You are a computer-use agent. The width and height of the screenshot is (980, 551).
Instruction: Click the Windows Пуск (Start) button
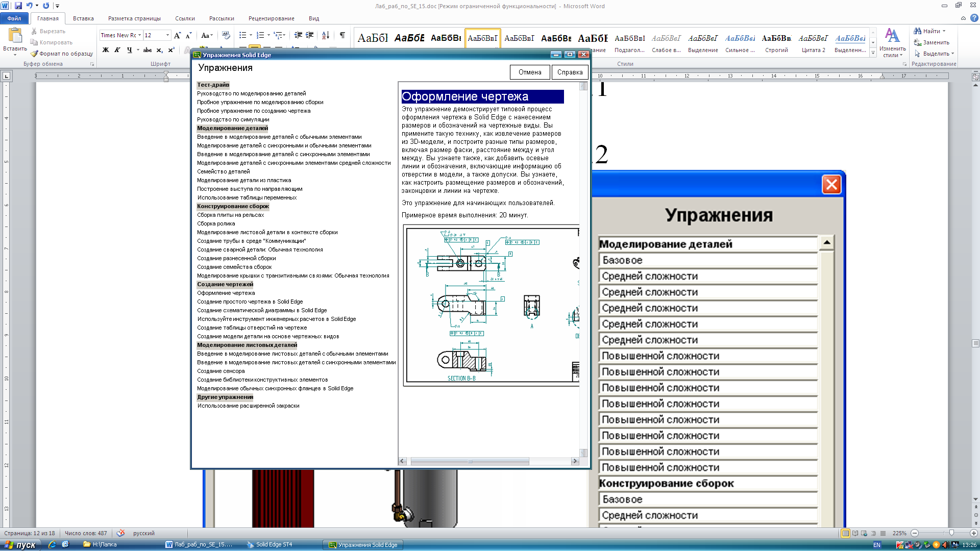(20, 545)
